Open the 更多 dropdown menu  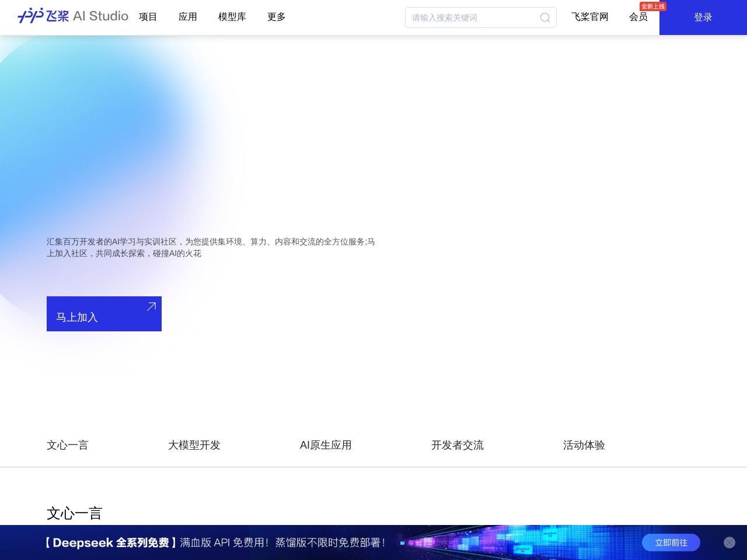(x=275, y=17)
